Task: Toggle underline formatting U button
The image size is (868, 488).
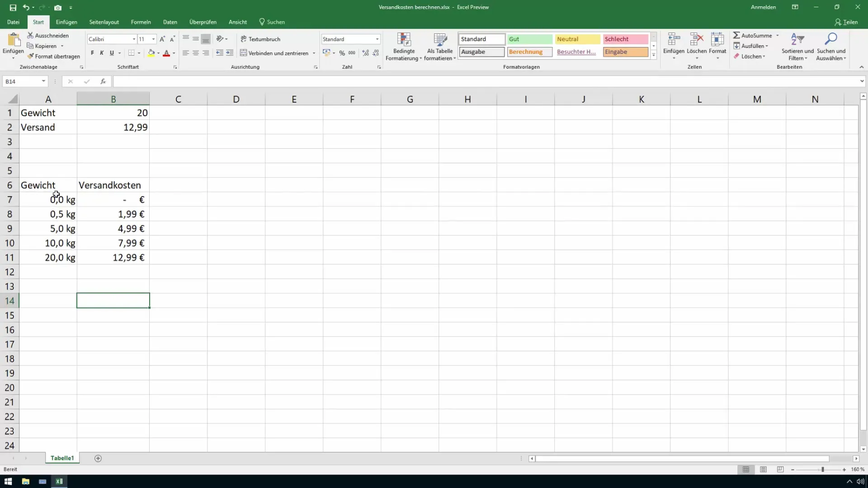Action: pyautogui.click(x=112, y=53)
